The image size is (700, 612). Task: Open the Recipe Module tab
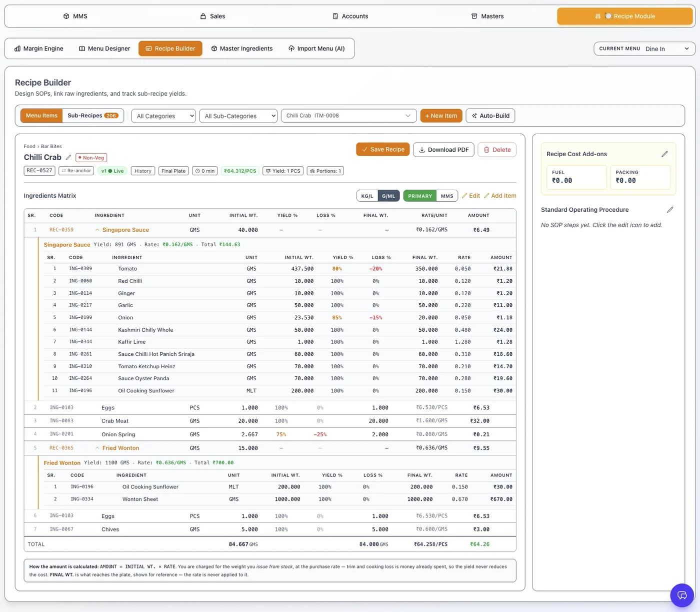click(625, 16)
